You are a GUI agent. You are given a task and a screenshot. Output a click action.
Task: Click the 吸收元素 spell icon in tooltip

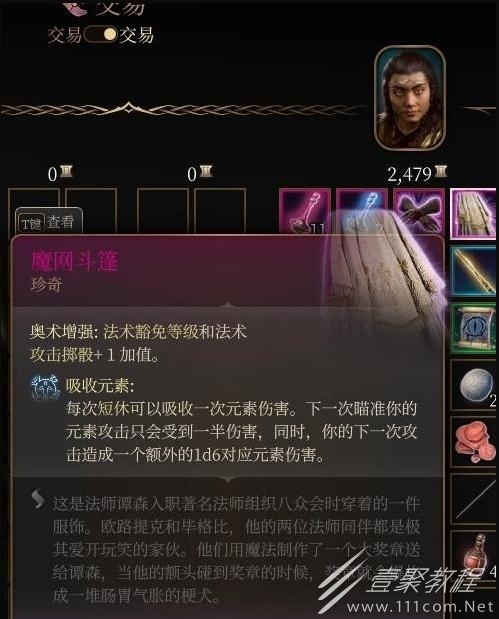[x=45, y=387]
